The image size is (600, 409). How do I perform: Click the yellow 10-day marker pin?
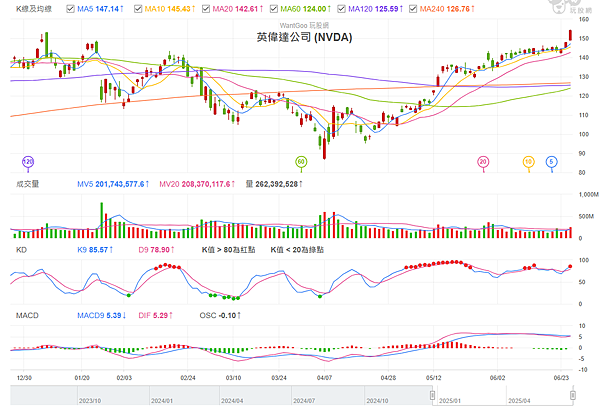point(528,162)
